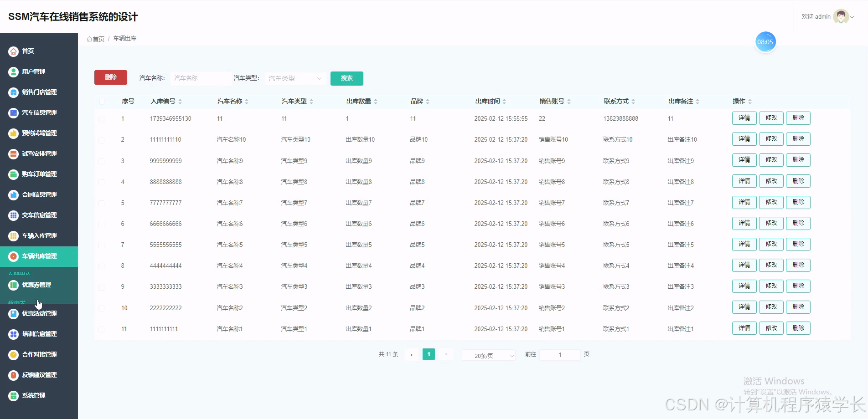Click the 汽车信息管理 sidebar icon

14,113
